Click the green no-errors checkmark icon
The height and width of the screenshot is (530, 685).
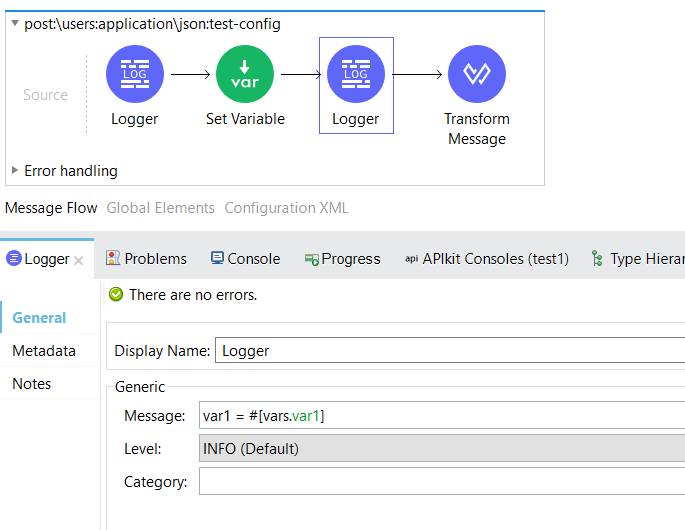(x=116, y=294)
